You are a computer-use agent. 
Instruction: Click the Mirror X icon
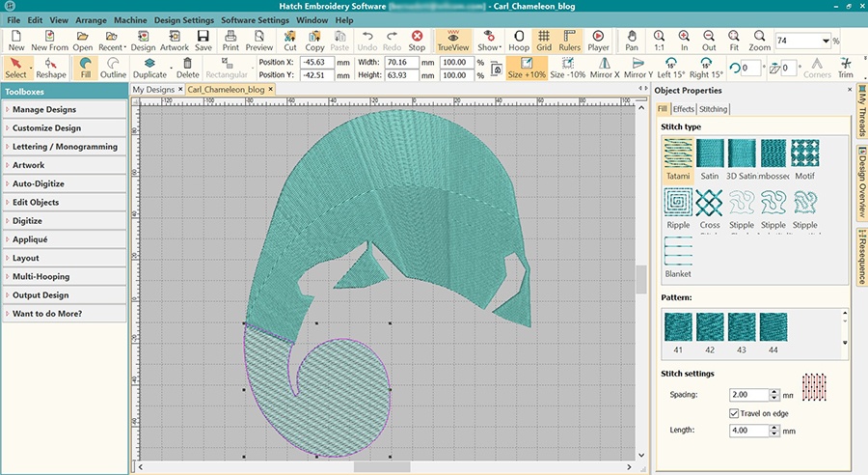[x=604, y=68]
